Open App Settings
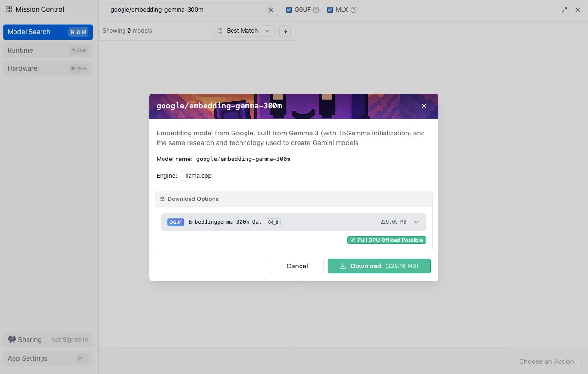The width and height of the screenshot is (588, 374). (x=48, y=358)
